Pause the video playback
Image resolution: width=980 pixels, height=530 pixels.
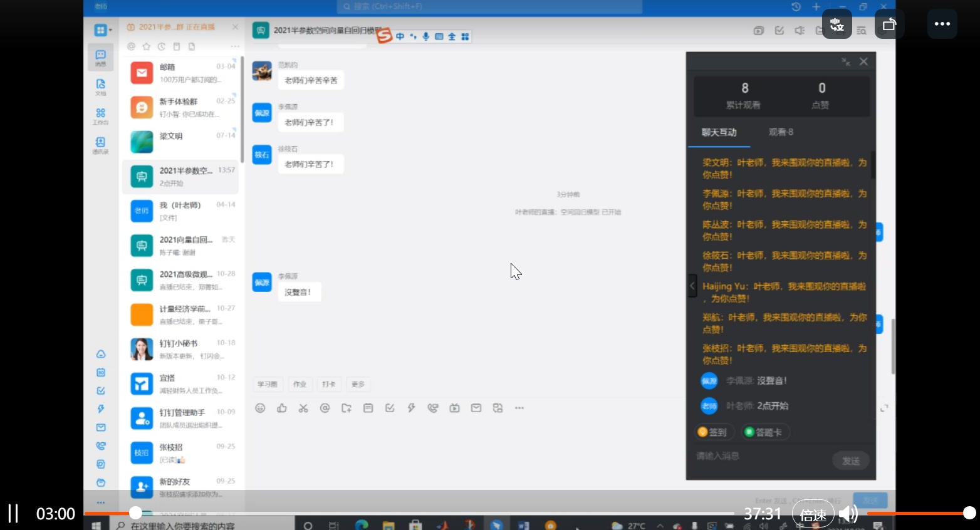pyautogui.click(x=13, y=514)
